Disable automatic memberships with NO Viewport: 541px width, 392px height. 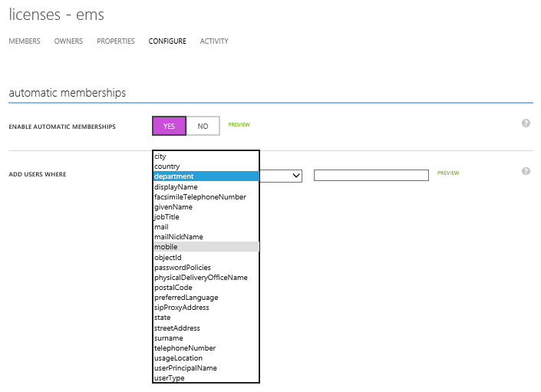tap(203, 126)
